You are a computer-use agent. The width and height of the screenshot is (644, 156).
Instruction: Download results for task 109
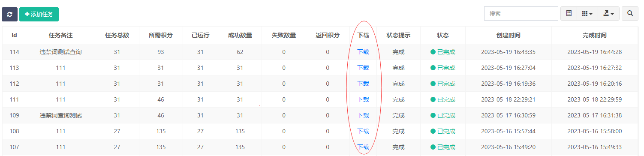363,115
